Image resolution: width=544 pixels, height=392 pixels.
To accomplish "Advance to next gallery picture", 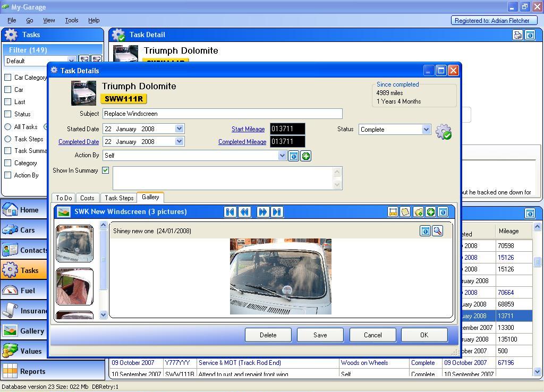I will (262, 212).
